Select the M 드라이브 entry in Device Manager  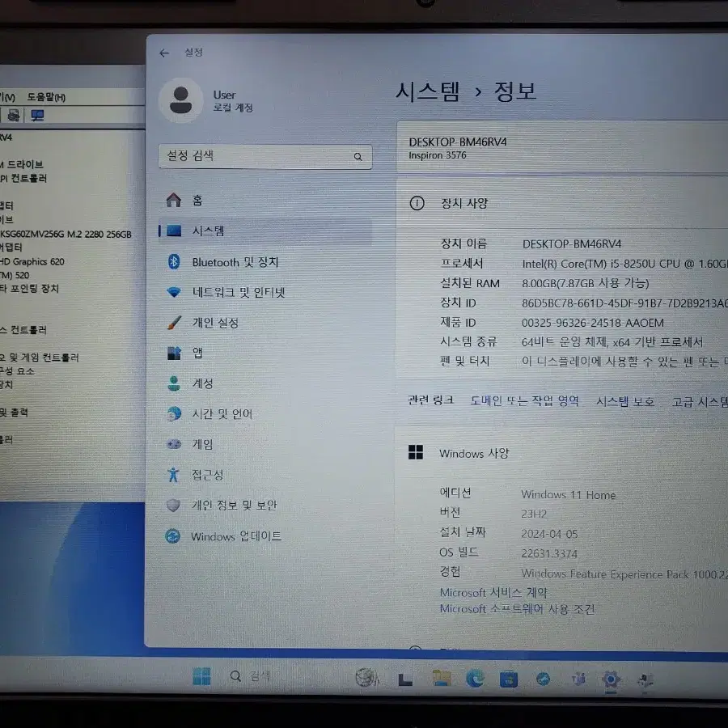[x=22, y=164]
